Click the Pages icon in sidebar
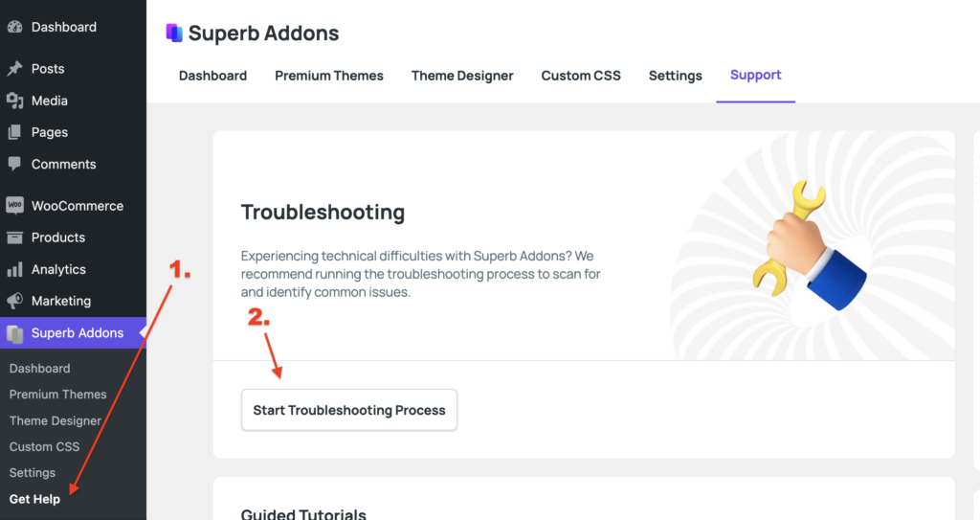This screenshot has width=980, height=520. (14, 133)
